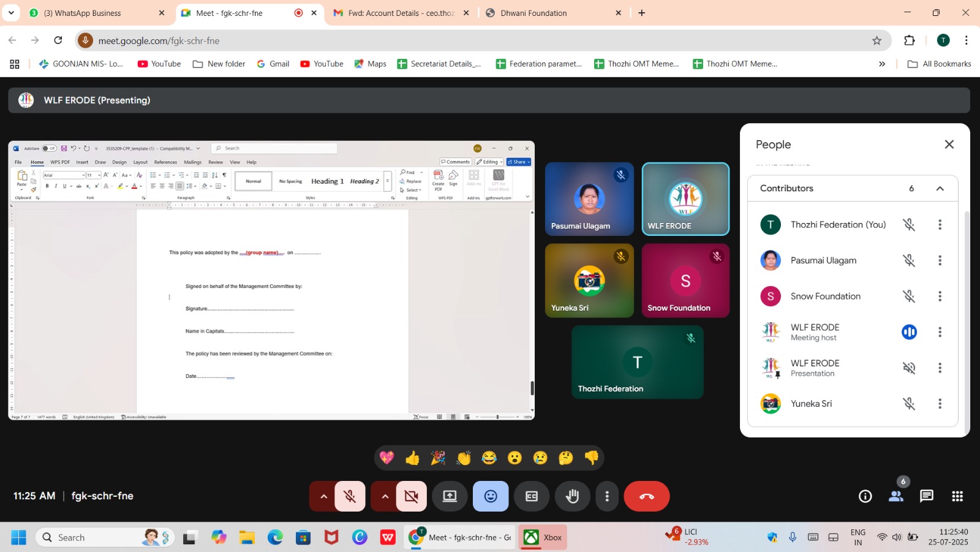
Task: Turn on captions button
Action: [x=532, y=496]
